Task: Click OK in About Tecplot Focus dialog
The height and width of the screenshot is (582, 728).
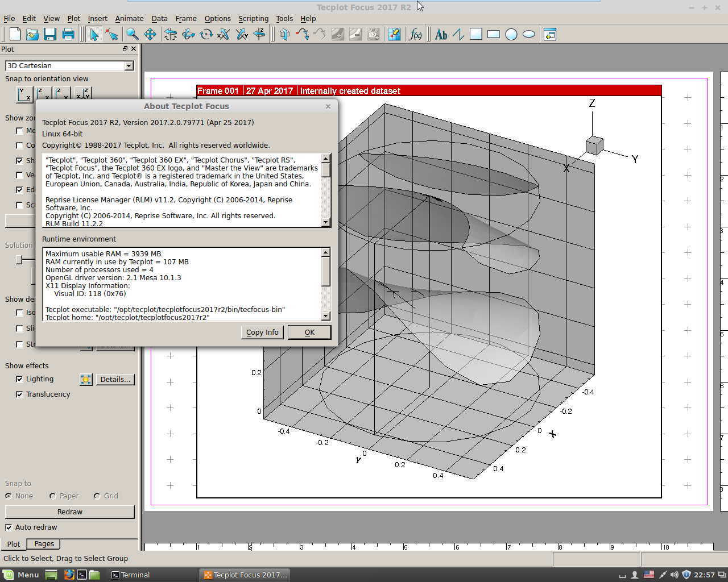Action: click(x=309, y=332)
